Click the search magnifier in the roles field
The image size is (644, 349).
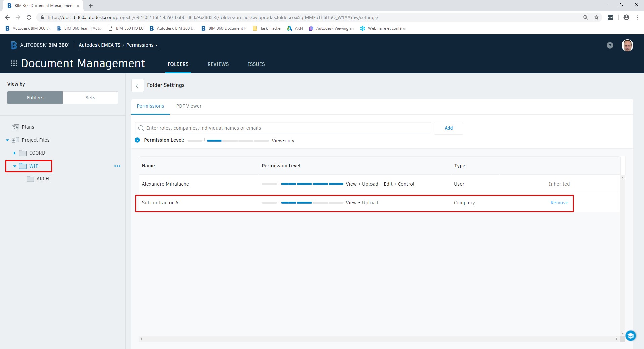click(141, 128)
